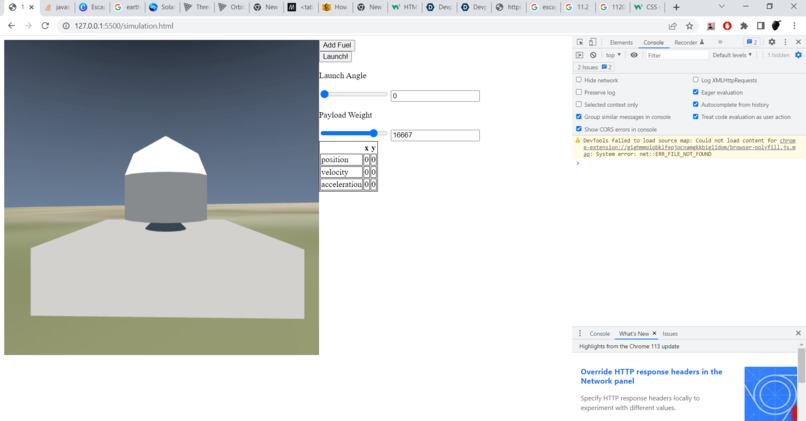Disable Eager evaluation checkbox
Image resolution: width=806 pixels, height=421 pixels.
coord(695,93)
